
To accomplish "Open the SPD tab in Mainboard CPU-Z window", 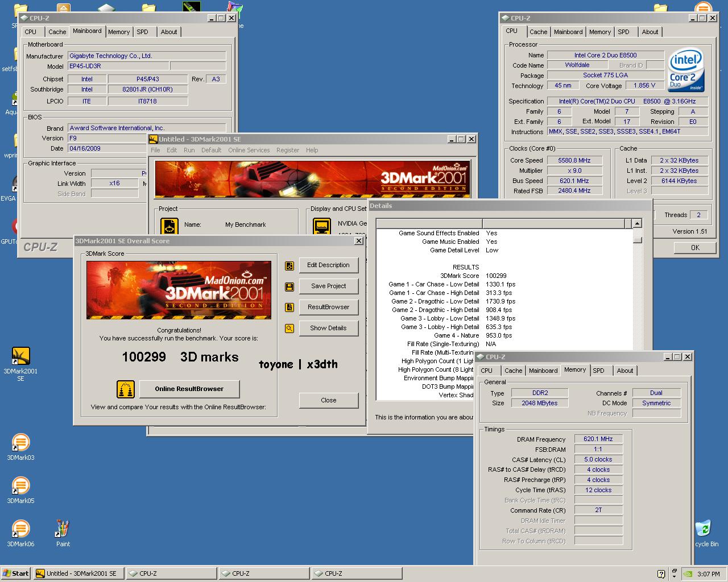I will [x=142, y=32].
